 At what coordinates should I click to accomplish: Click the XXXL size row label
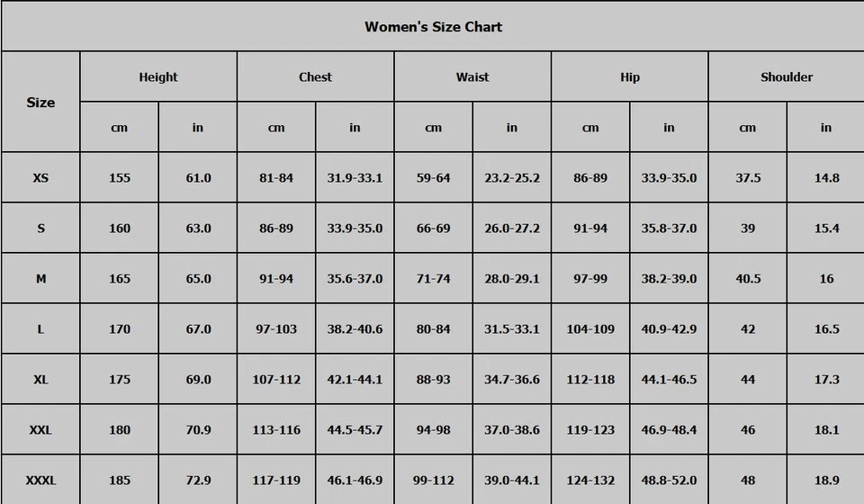(40, 481)
